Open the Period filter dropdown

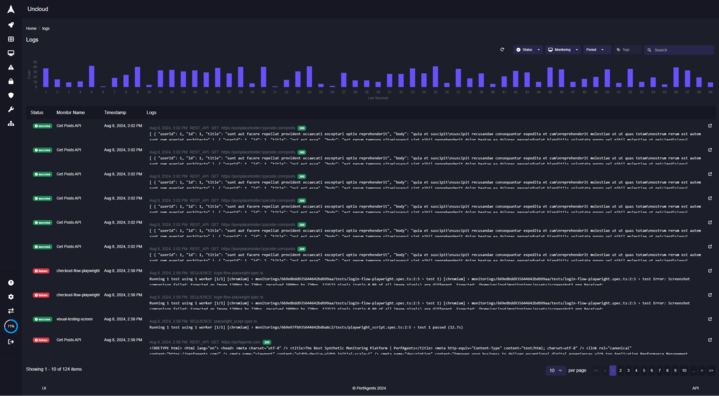point(597,50)
